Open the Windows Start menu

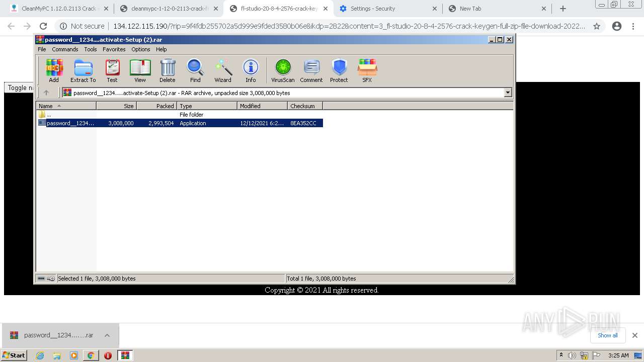[14, 355]
